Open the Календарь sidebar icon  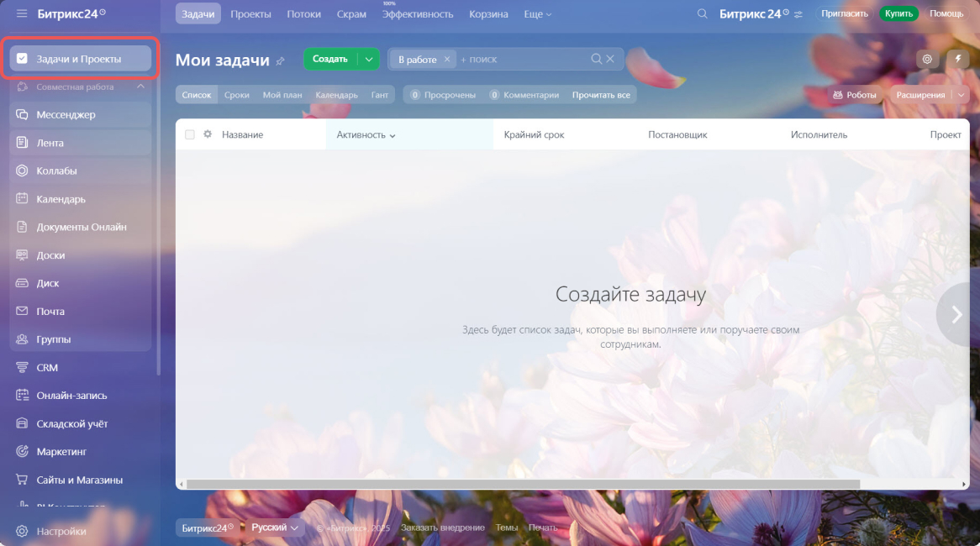pos(22,198)
